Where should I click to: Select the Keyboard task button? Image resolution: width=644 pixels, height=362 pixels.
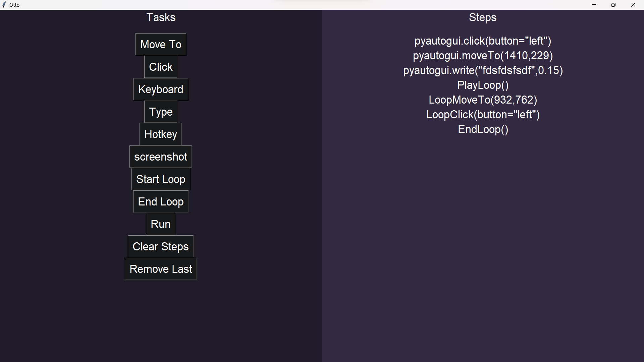pos(161,89)
